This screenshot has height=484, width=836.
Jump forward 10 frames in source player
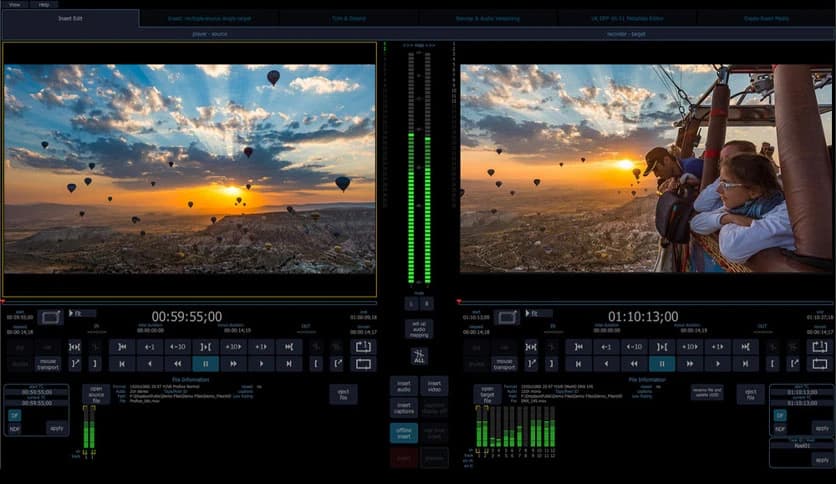point(233,346)
